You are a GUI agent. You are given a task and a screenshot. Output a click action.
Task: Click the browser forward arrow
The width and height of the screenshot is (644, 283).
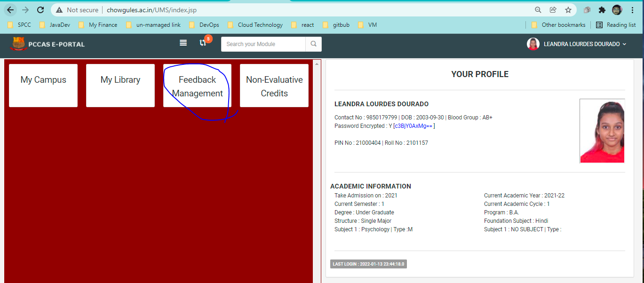[x=25, y=10]
